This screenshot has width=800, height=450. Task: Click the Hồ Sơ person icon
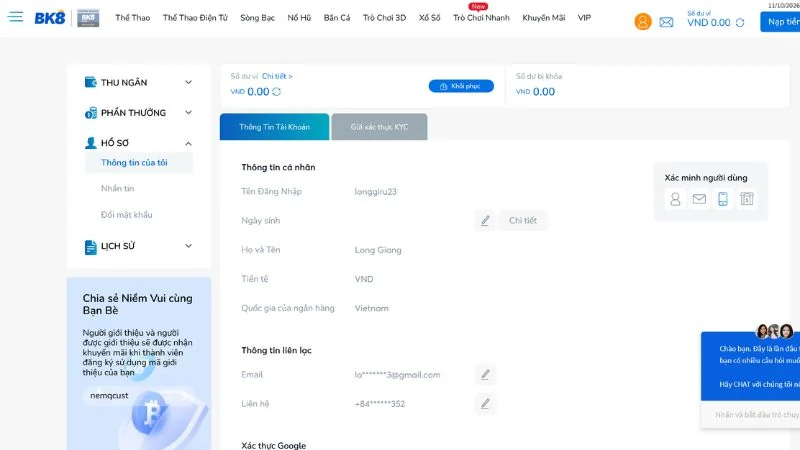pyautogui.click(x=90, y=143)
